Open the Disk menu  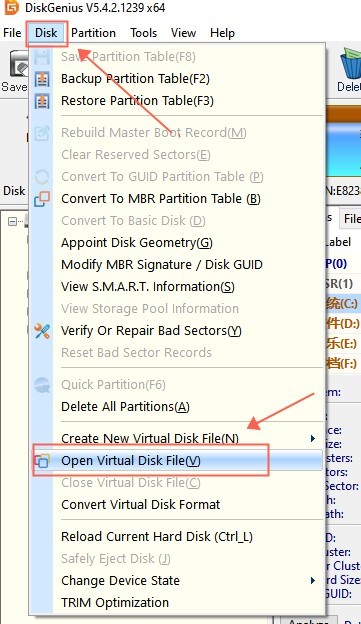46,33
